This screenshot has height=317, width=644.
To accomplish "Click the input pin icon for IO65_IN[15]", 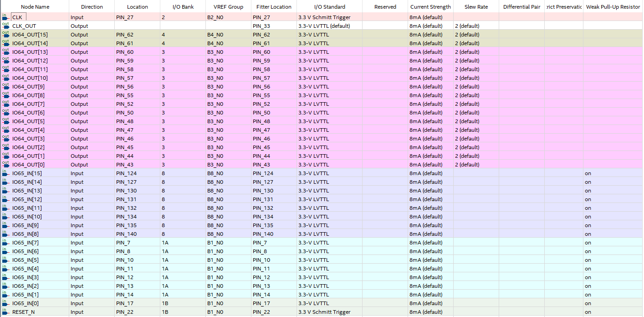I will (x=5, y=173).
